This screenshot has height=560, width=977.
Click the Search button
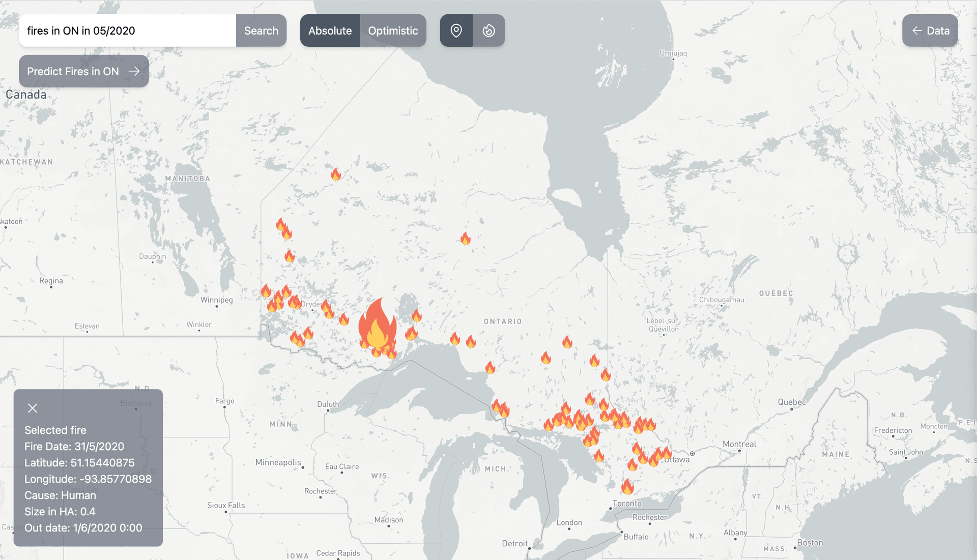(x=261, y=31)
